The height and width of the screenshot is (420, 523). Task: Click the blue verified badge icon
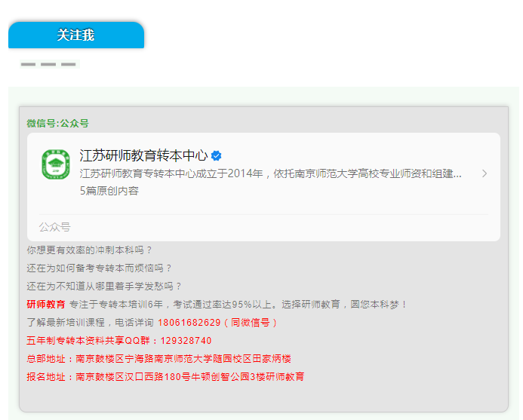pos(217,155)
